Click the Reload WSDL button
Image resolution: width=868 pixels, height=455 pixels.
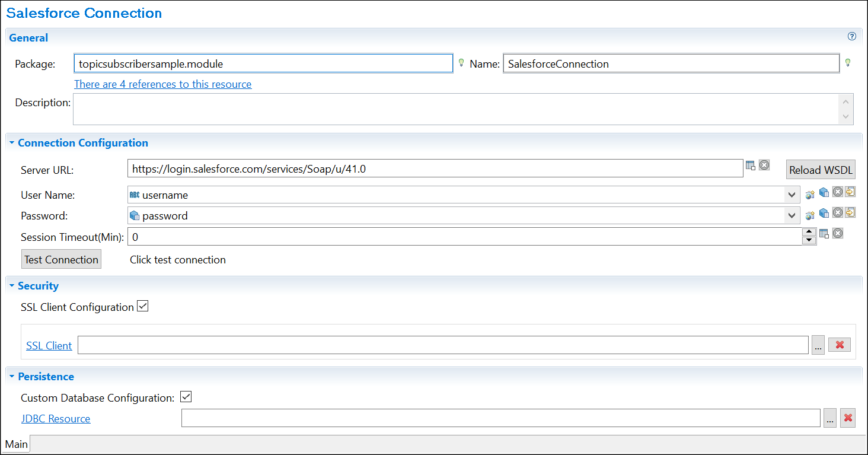tap(821, 169)
